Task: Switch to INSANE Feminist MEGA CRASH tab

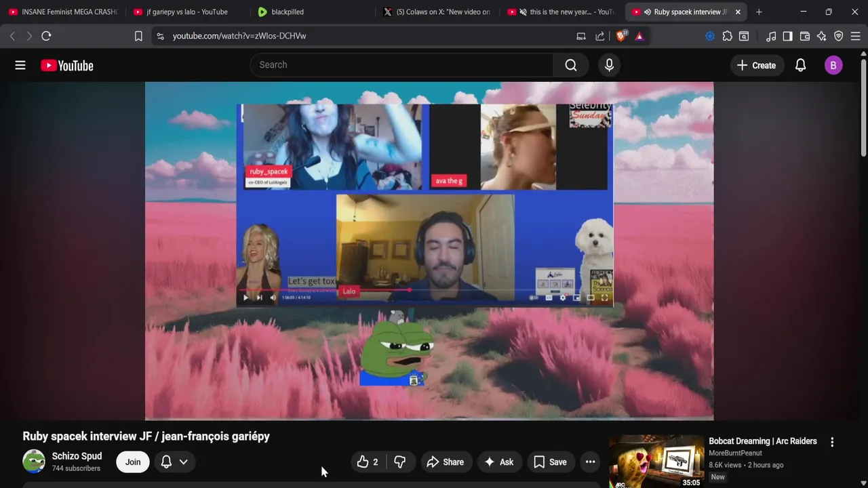Action: click(62, 12)
